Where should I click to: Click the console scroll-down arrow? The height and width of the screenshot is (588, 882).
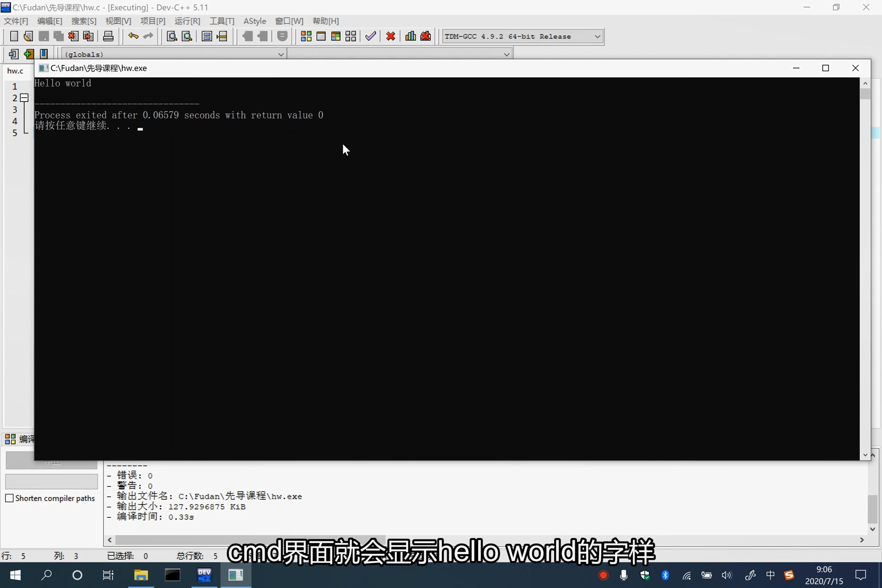pos(865,455)
